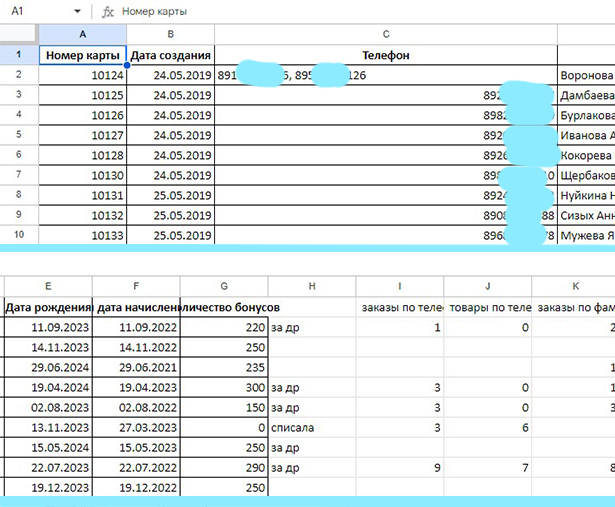Click the Дата создания header cell
Image resolution: width=615 pixels, height=507 pixels.
(x=170, y=55)
